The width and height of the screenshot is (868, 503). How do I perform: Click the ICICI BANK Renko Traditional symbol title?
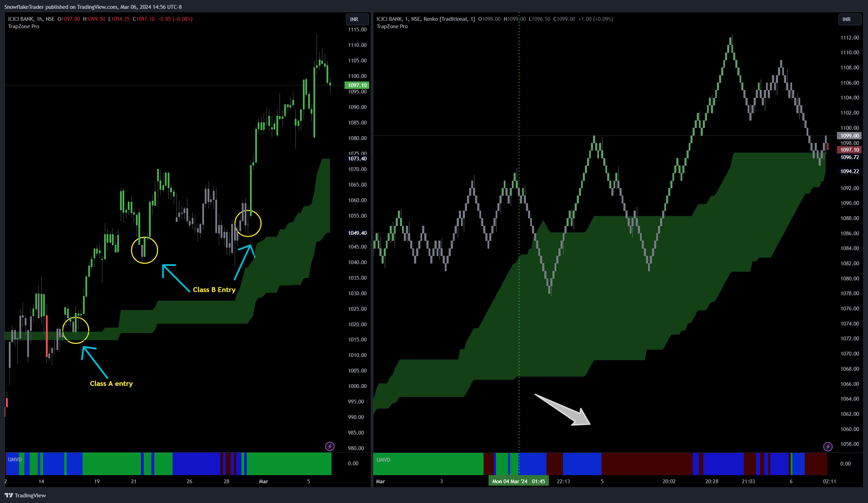tap(425, 19)
